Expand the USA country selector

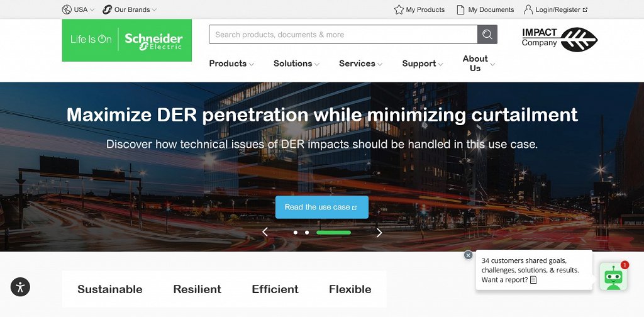pyautogui.click(x=78, y=9)
